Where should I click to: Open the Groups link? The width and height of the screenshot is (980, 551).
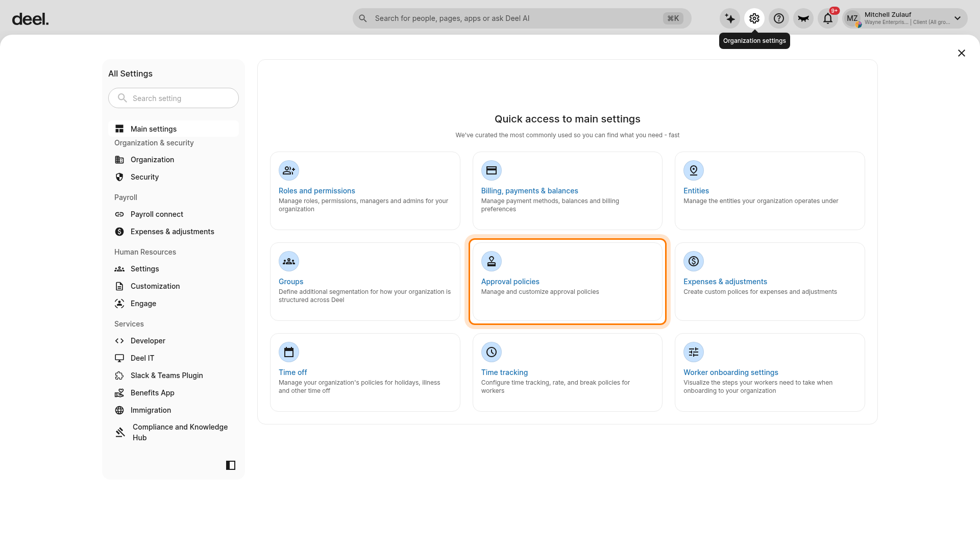291,282
